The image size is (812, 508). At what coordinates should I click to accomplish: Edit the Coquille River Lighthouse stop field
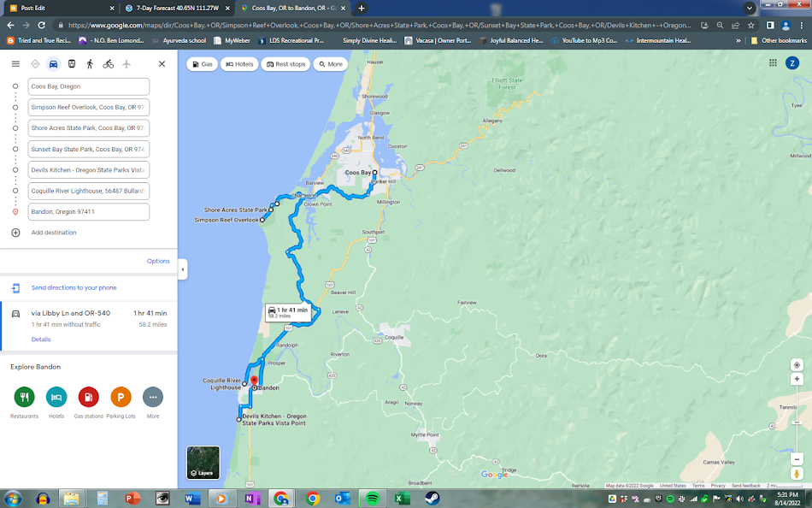pos(89,191)
